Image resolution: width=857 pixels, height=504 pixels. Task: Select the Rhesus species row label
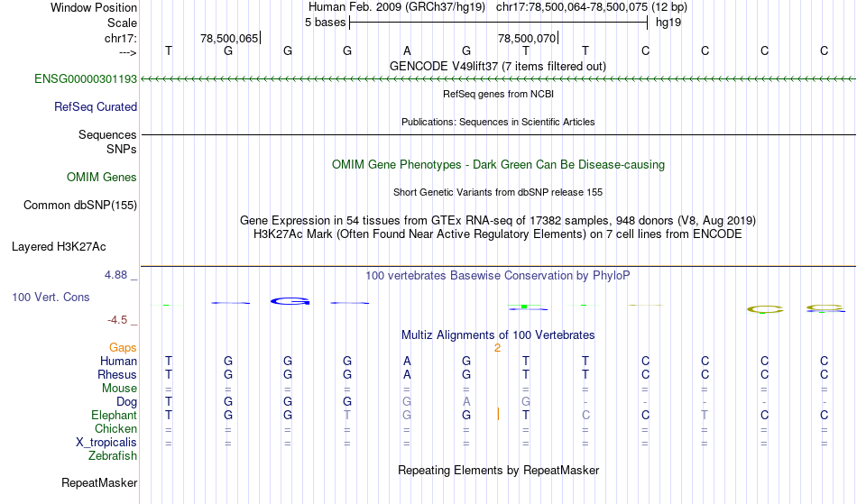117,374
